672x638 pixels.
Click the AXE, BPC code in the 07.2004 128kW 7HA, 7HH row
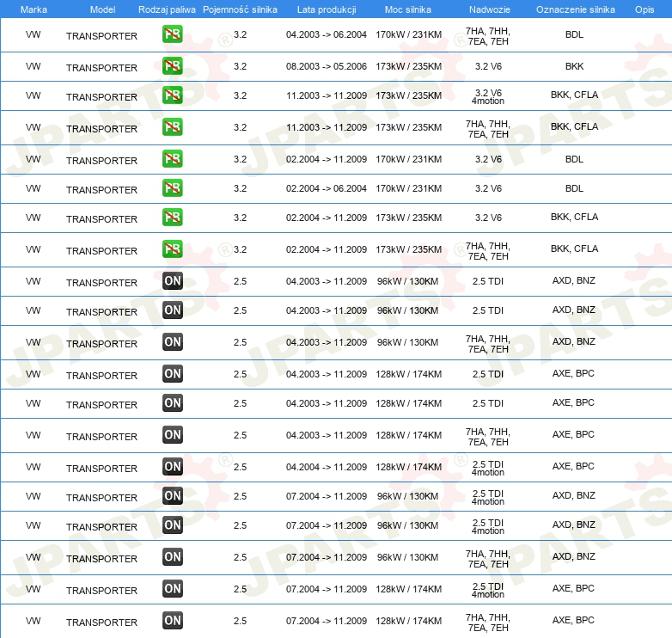(573, 620)
